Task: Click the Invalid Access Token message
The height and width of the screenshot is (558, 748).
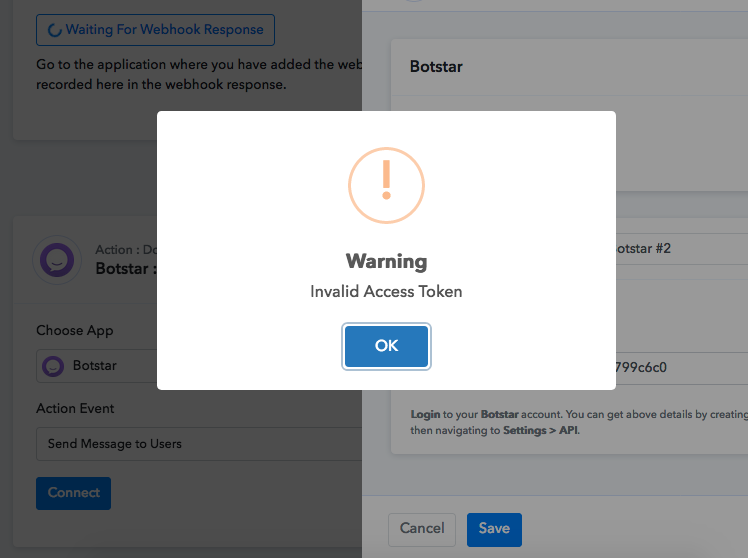Action: pos(386,291)
